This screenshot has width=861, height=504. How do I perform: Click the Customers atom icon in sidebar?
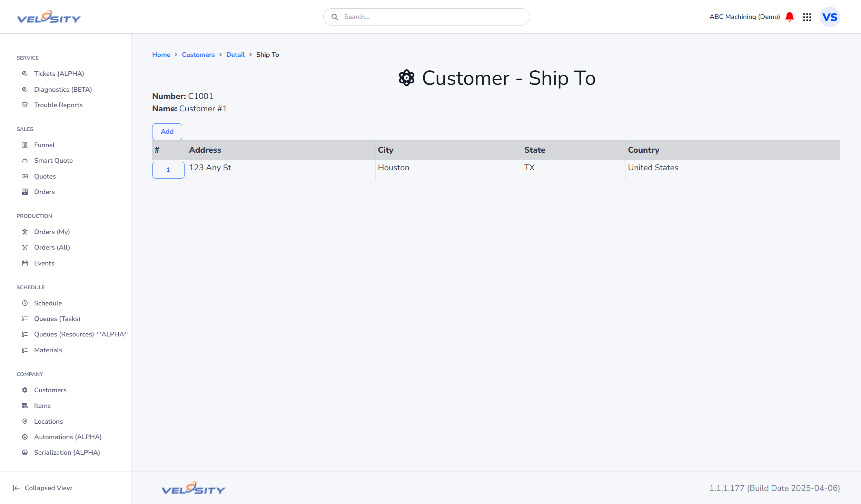(x=25, y=390)
